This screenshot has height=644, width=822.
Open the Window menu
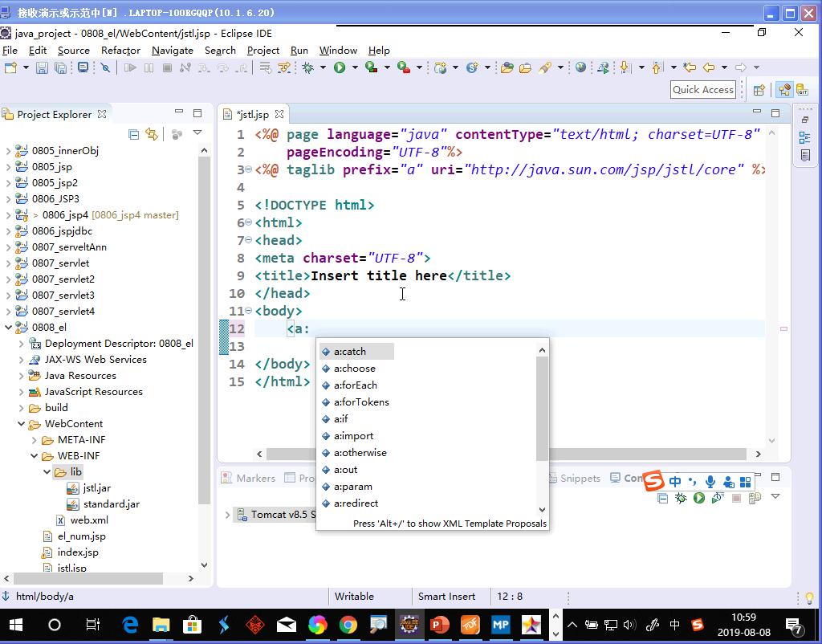(338, 51)
